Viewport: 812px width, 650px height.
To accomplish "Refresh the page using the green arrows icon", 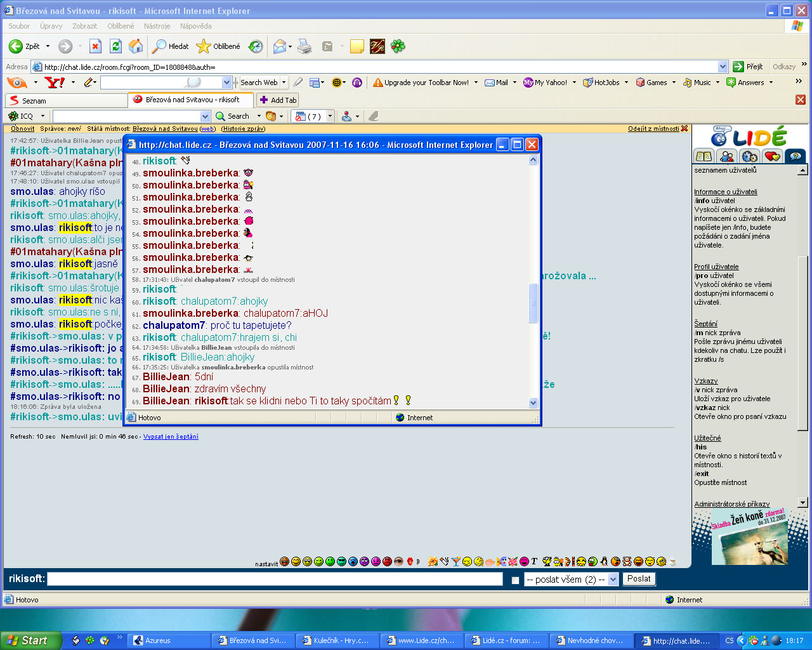I will click(x=115, y=46).
